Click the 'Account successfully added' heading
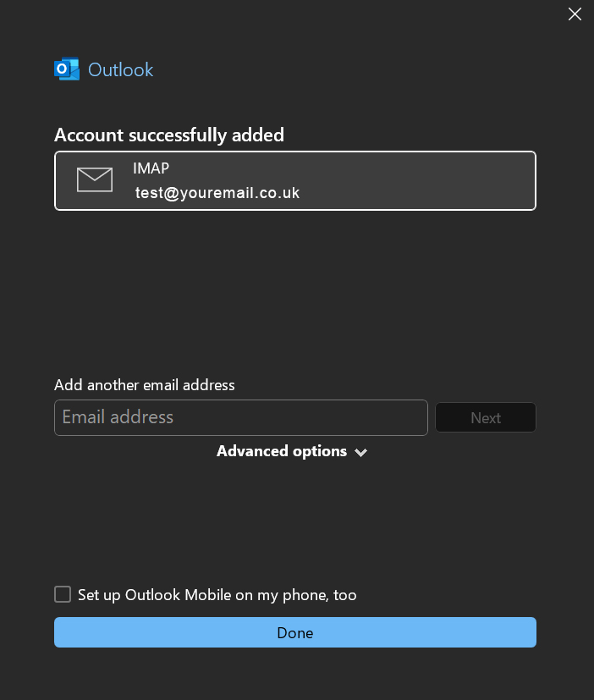594x700 pixels. pyautogui.click(x=169, y=135)
